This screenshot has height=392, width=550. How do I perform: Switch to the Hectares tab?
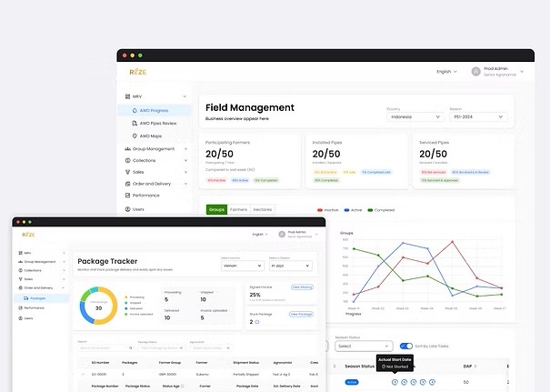tap(263, 209)
